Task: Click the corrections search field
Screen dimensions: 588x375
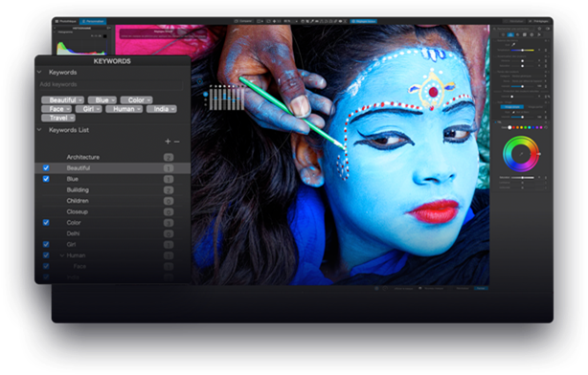Action: (x=513, y=29)
